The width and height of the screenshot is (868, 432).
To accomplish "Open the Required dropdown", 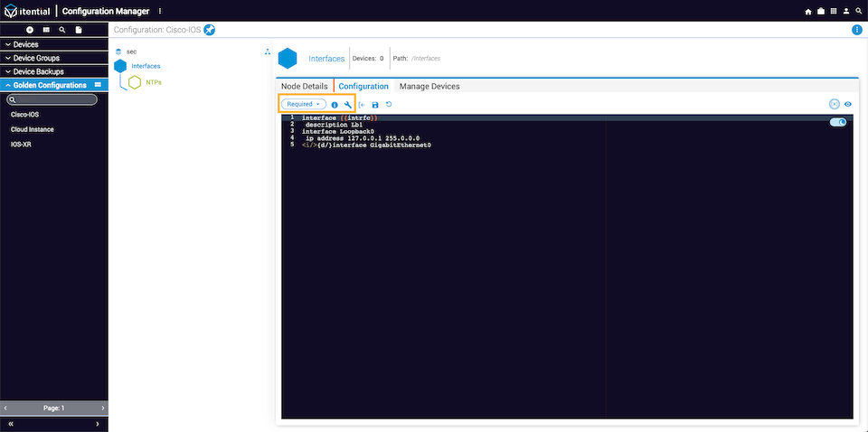I will [x=304, y=104].
